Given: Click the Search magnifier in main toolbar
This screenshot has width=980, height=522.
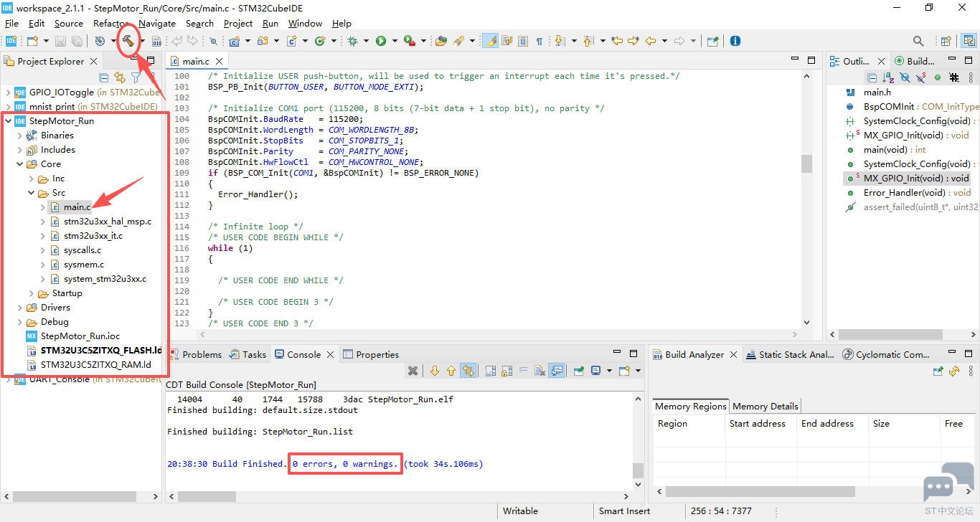Looking at the screenshot, I should pos(918,41).
